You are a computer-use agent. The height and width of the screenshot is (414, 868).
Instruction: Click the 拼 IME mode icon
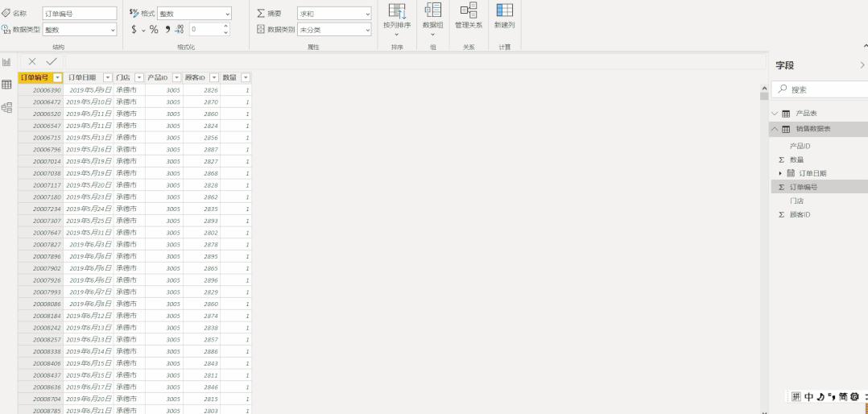[796, 396]
